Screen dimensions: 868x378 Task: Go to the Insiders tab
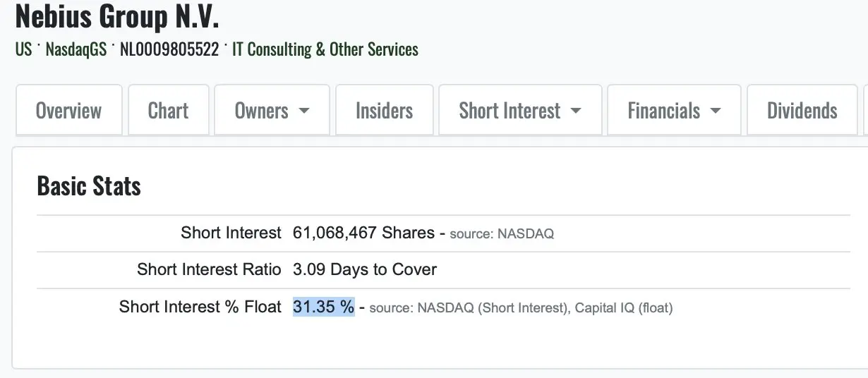click(384, 110)
